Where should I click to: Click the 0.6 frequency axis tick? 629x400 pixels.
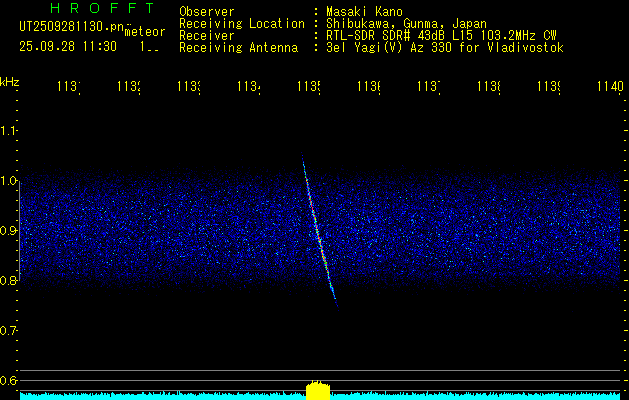[x=9, y=380]
